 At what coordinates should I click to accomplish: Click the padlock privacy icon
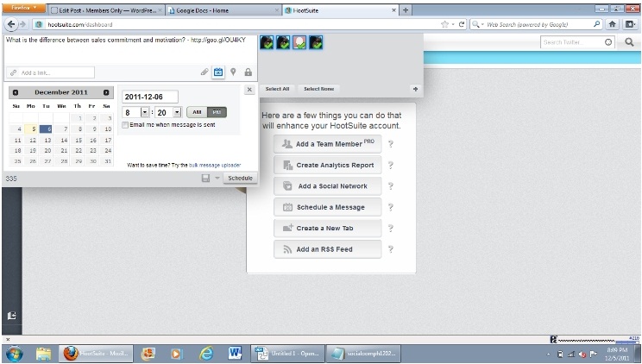pos(249,72)
